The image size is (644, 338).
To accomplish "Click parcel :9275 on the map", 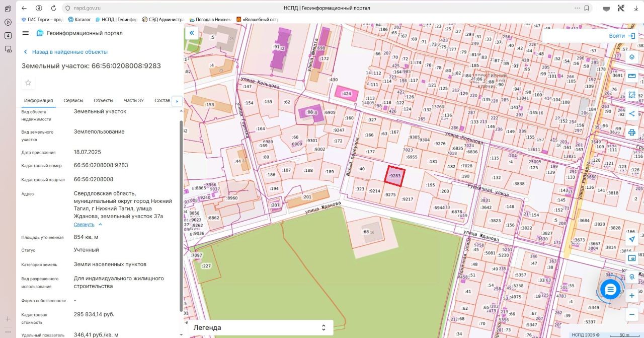I will [390, 194].
